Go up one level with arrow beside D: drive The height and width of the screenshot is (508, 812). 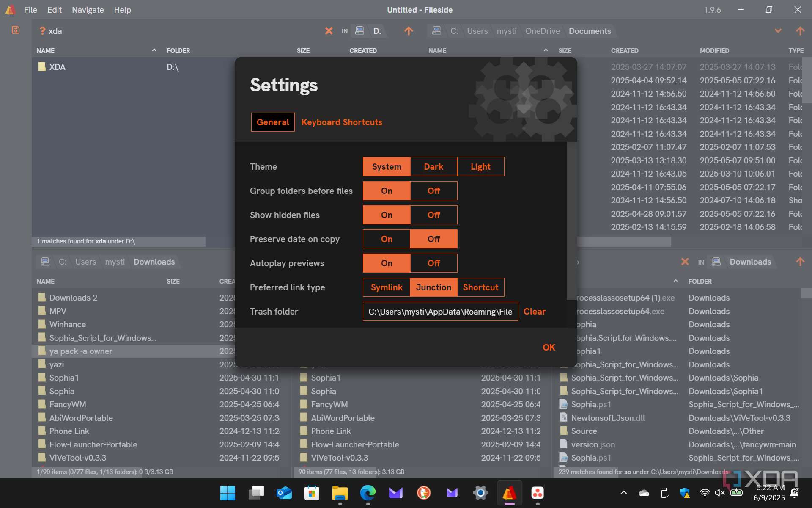[409, 31]
